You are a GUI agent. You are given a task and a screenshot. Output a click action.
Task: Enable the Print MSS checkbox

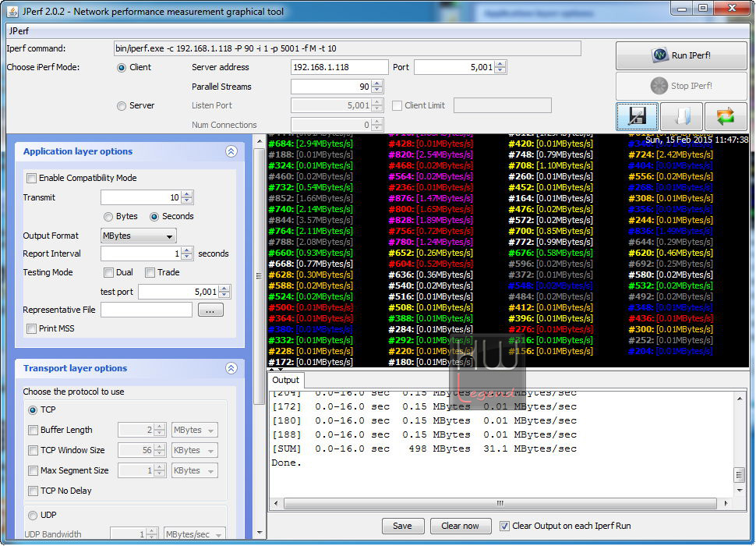[x=32, y=328]
